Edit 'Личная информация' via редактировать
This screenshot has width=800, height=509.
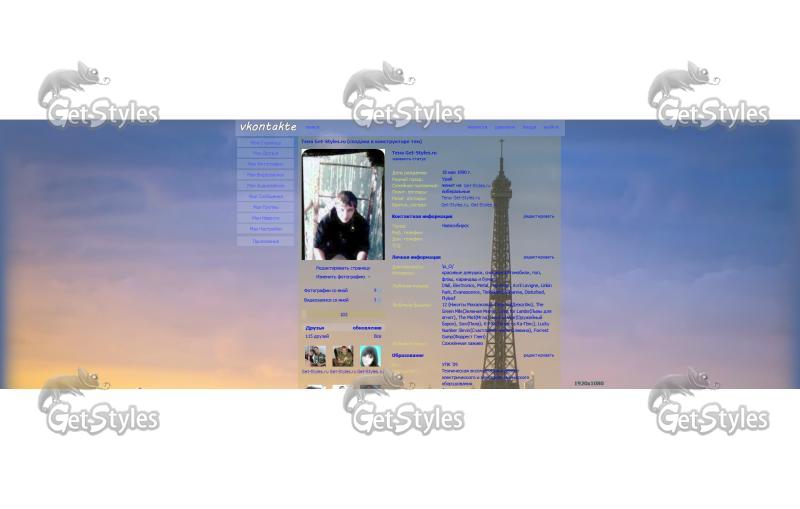click(x=538, y=258)
